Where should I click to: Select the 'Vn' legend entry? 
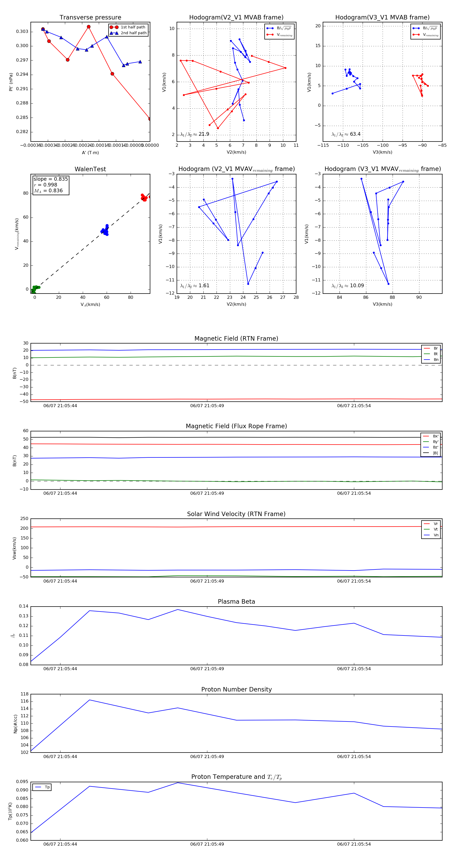[431, 536]
